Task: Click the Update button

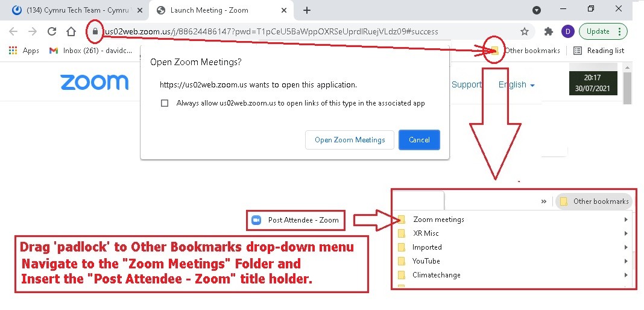Action: click(x=604, y=31)
